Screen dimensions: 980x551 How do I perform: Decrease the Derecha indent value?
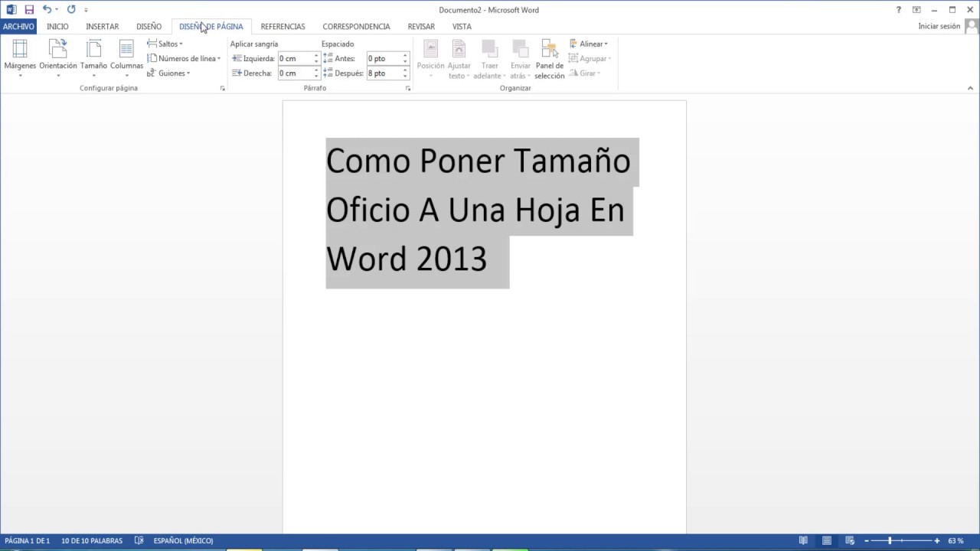316,77
